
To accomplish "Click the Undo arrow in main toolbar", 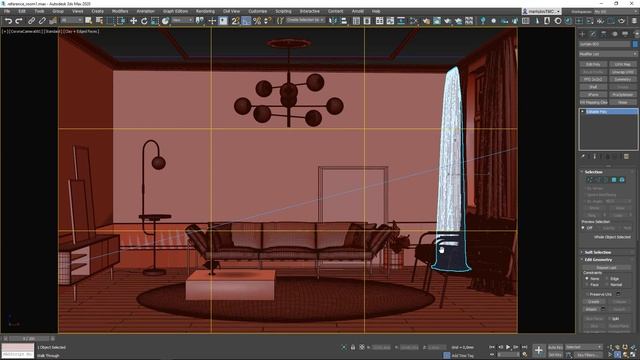I will 8,20.
